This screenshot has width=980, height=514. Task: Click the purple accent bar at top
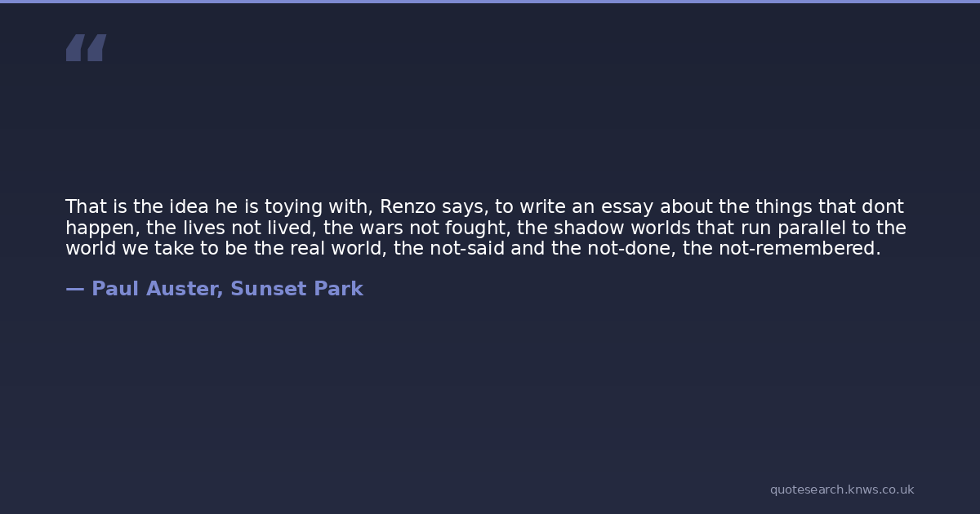490,2
